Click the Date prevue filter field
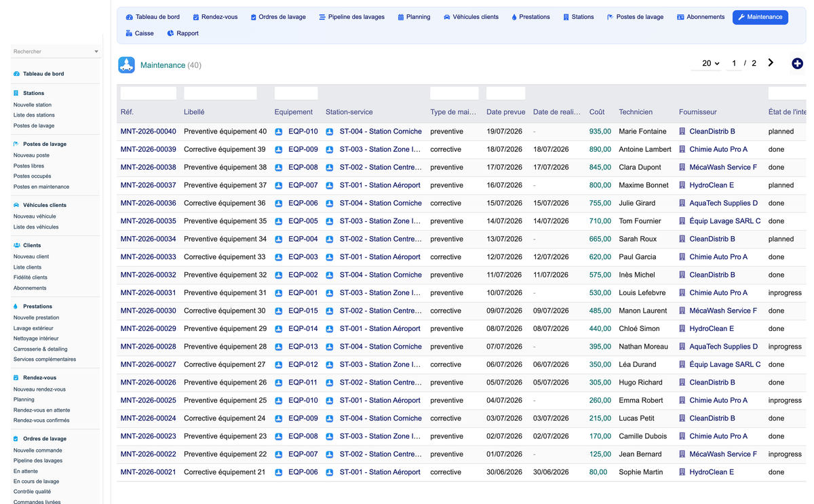Viewport: 814px width, 504px height. point(506,94)
